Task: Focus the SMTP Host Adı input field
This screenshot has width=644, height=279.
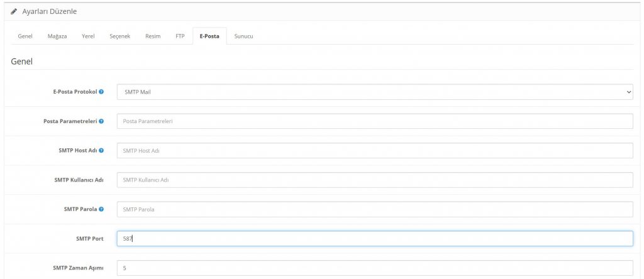Action: tap(375, 151)
